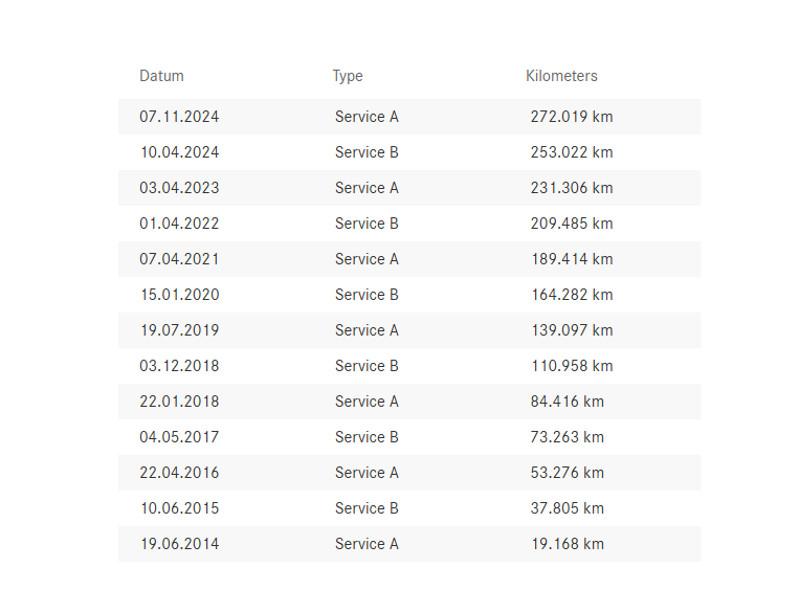Click the 110.958 km mileage value
Viewport: 800px width, 600px height.
tap(572, 366)
